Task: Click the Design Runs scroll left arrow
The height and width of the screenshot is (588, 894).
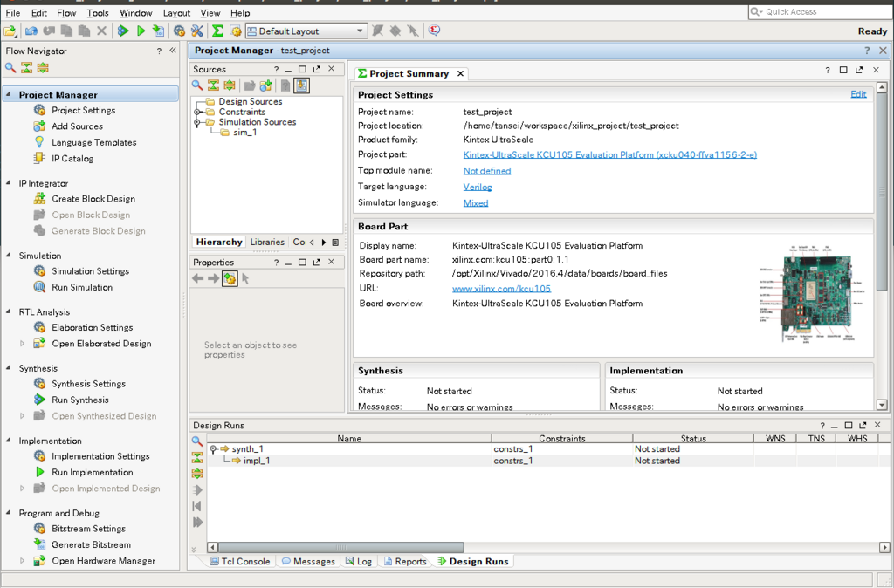Action: pyautogui.click(x=212, y=547)
